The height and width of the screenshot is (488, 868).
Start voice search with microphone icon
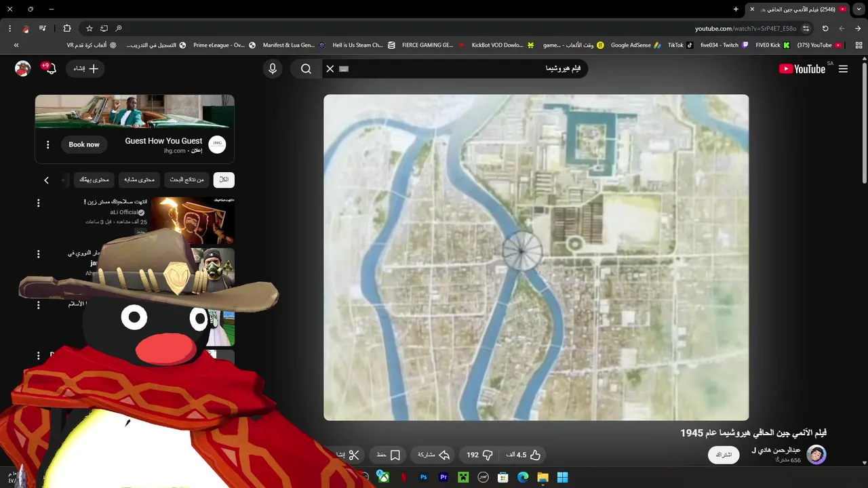[x=273, y=68]
